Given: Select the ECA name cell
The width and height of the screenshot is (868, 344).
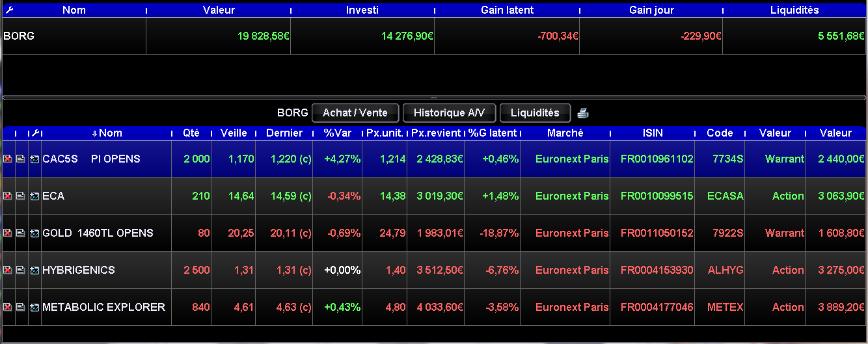Looking at the screenshot, I should pyautogui.click(x=107, y=196).
